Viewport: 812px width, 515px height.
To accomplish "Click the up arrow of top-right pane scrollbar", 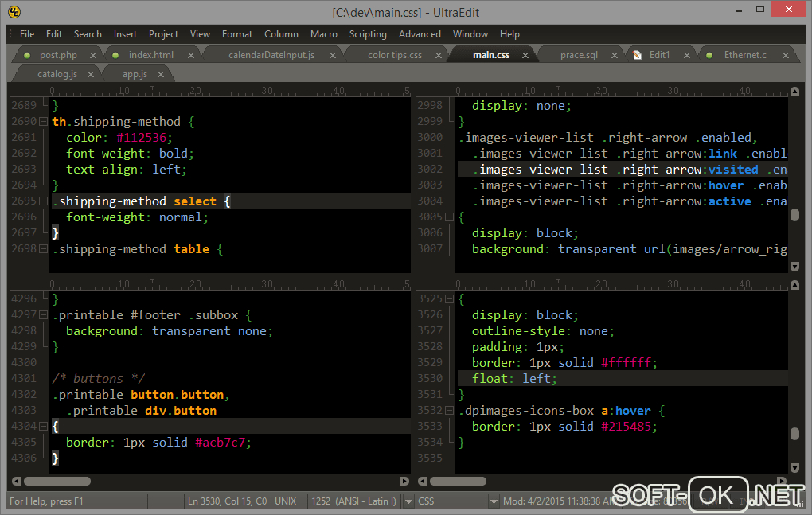I will click(x=795, y=92).
